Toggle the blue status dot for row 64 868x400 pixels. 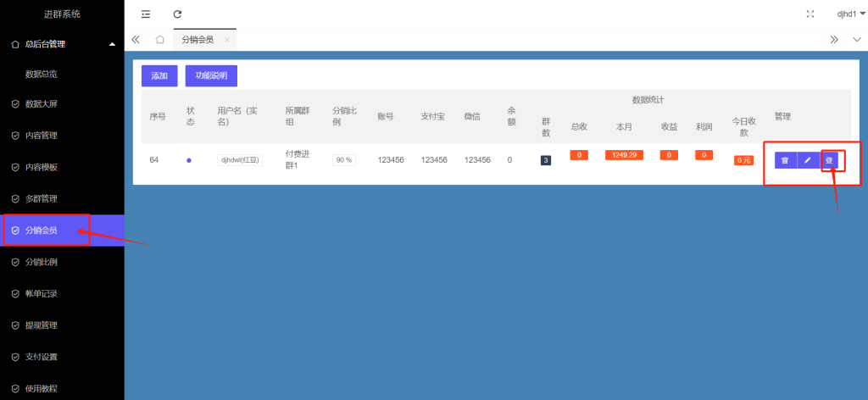pyautogui.click(x=188, y=159)
